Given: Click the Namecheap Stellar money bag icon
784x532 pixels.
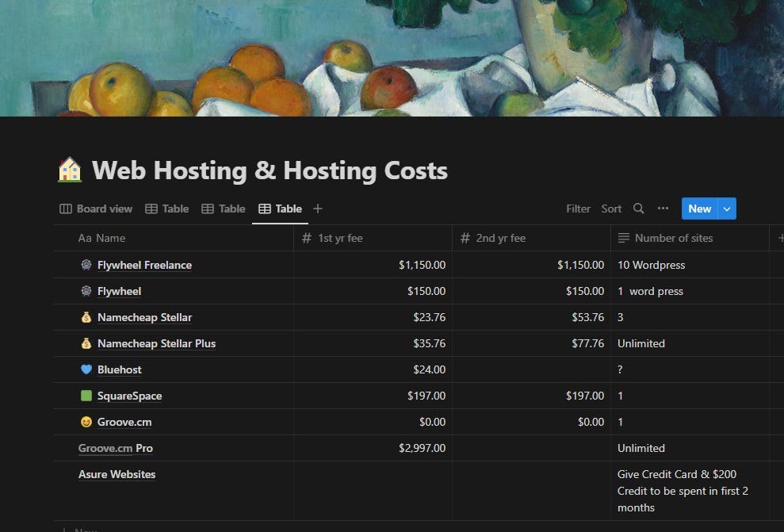Looking at the screenshot, I should pyautogui.click(x=86, y=317).
